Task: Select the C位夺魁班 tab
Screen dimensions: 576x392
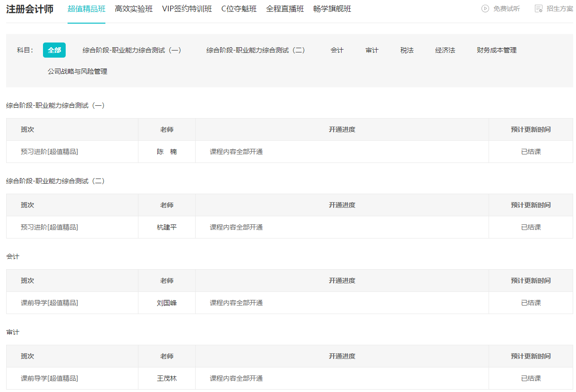Action: (239, 9)
